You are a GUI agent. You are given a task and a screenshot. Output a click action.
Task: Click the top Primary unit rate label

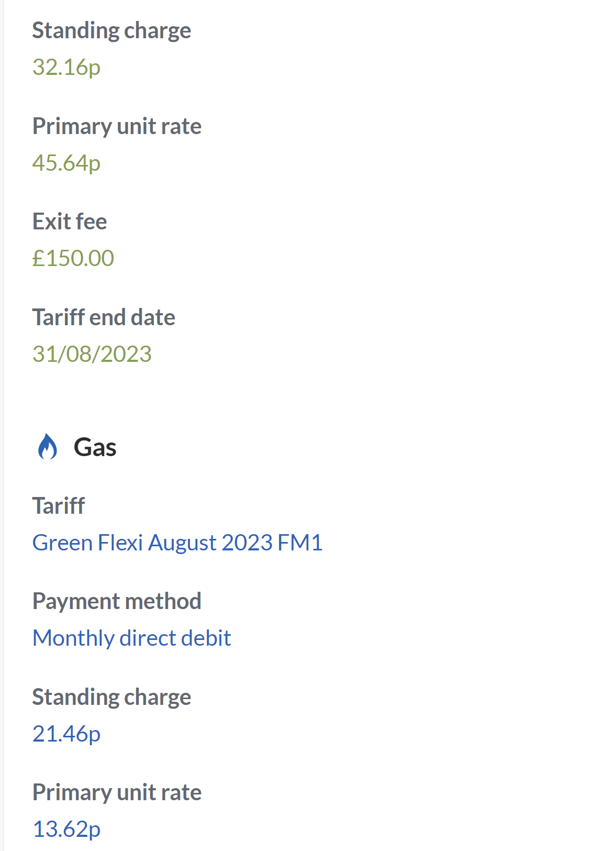117,126
